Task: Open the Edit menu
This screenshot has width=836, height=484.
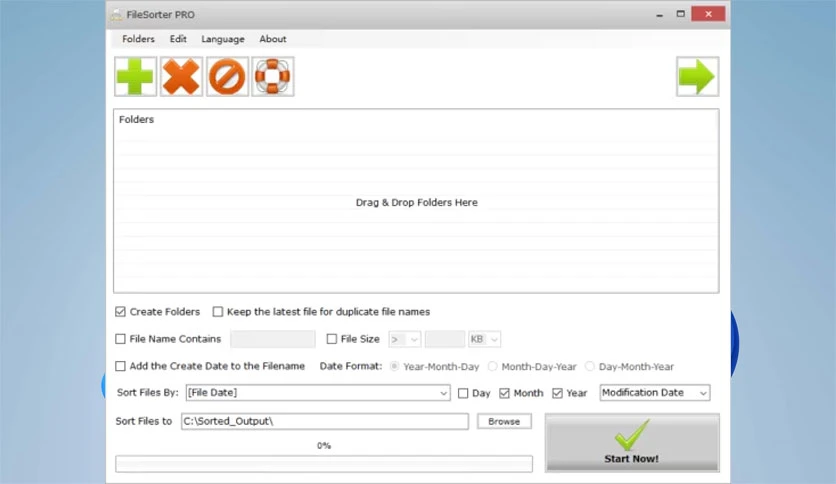Action: tap(178, 39)
